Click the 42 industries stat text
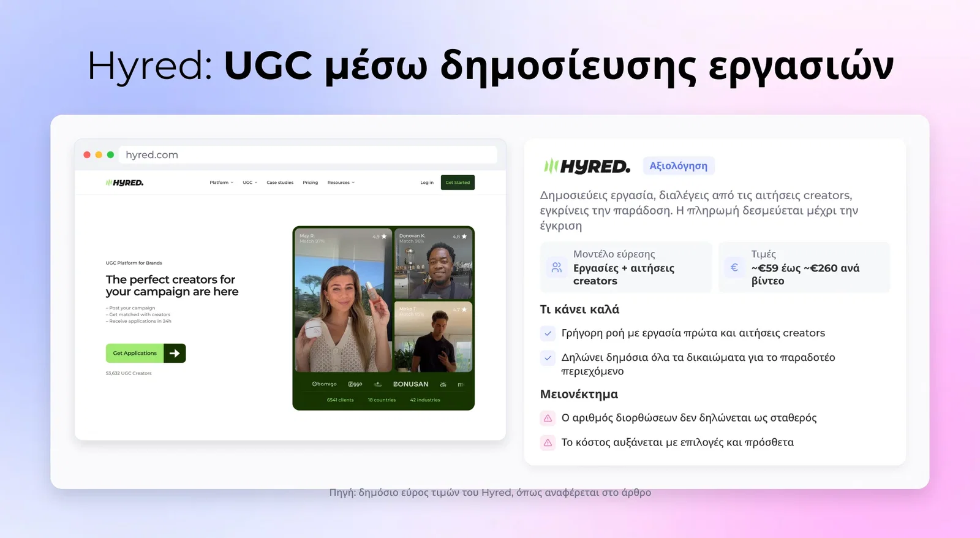The width and height of the screenshot is (980, 538). [x=425, y=400]
